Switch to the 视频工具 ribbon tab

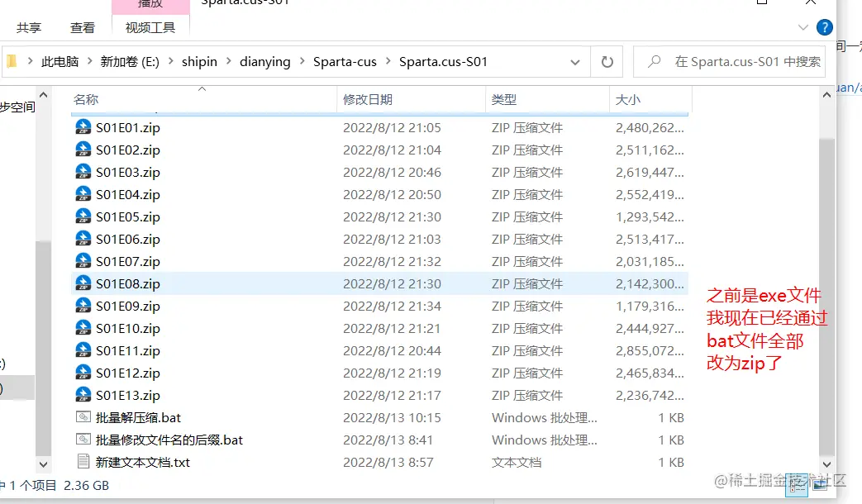(x=150, y=27)
